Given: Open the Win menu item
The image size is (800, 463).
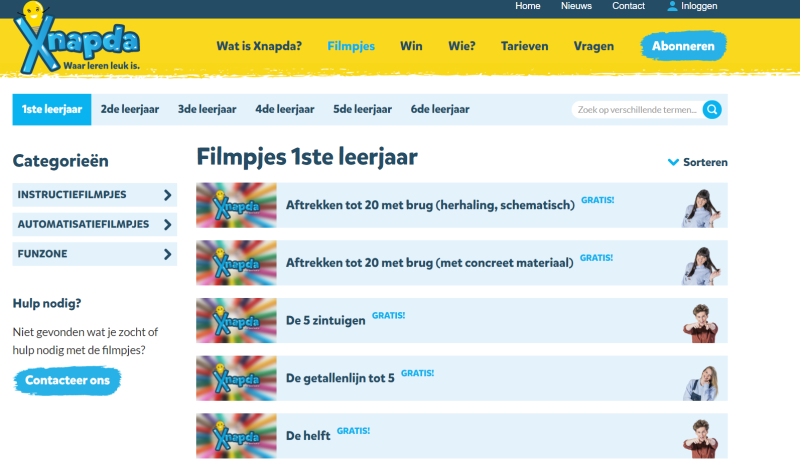Looking at the screenshot, I should 411,46.
